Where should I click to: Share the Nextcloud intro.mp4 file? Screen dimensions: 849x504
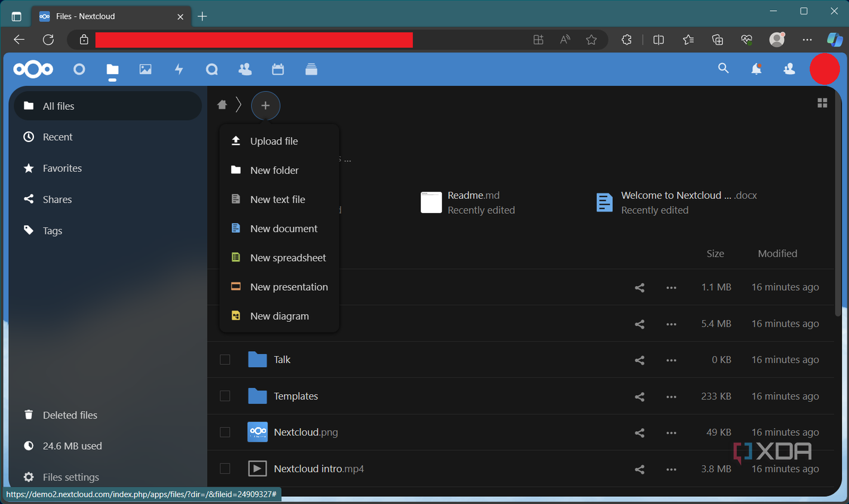point(639,469)
